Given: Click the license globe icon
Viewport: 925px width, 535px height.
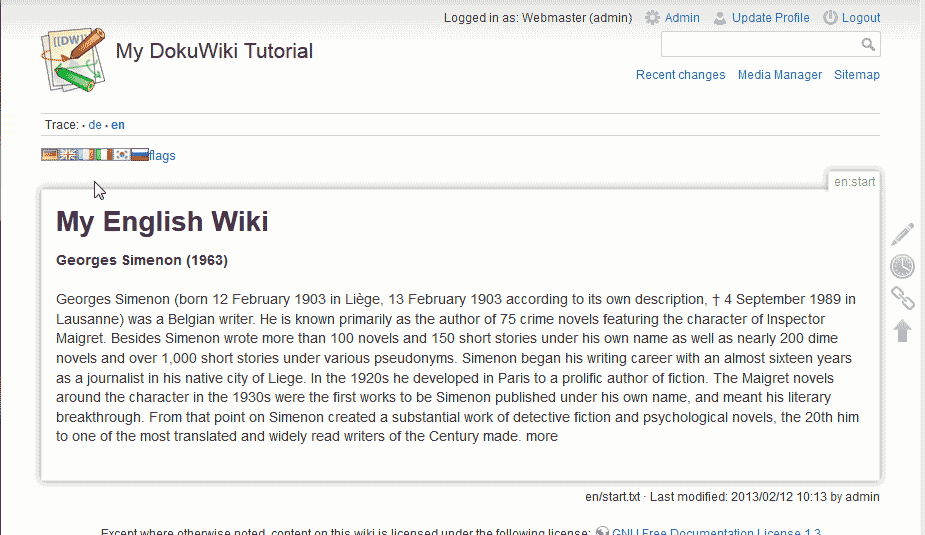Looking at the screenshot, I should tap(602, 531).
